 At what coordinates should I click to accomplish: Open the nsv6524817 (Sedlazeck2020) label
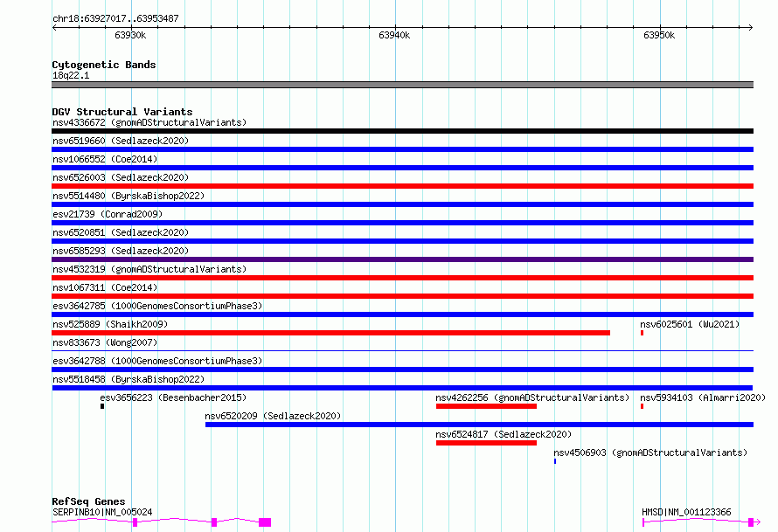point(504,434)
